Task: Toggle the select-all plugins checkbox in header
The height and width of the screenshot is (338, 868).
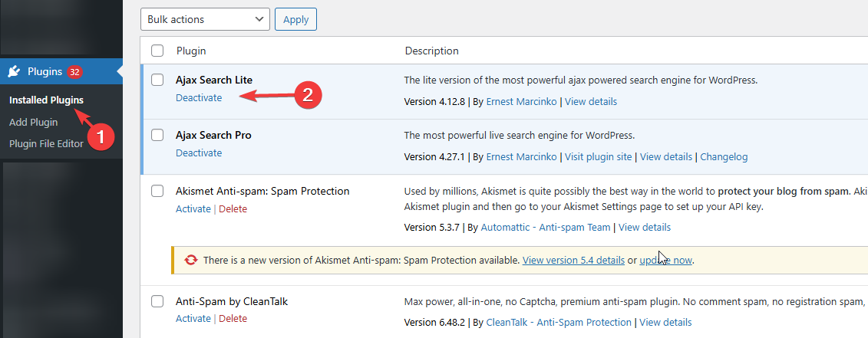Action: pyautogui.click(x=158, y=51)
